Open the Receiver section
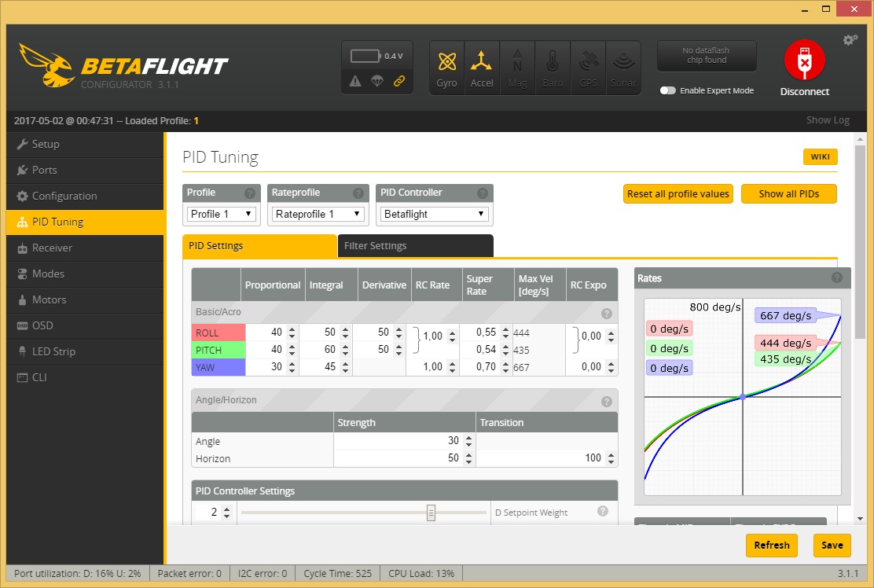 click(86, 248)
